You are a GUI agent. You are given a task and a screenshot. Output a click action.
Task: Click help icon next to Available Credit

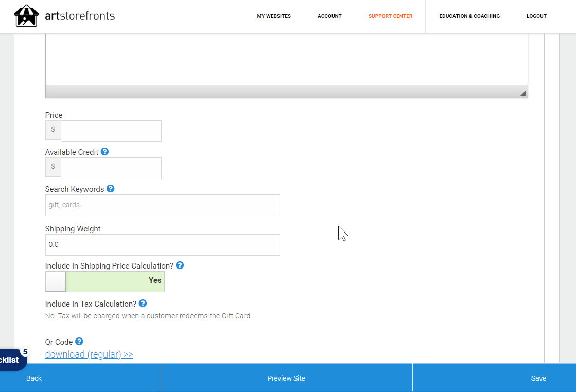(105, 152)
